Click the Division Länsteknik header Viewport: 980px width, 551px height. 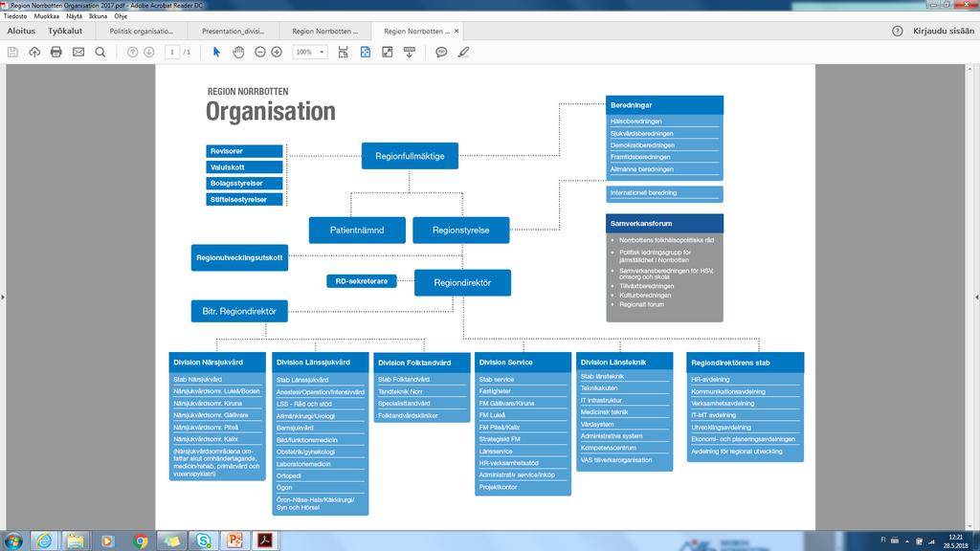[x=624, y=362]
